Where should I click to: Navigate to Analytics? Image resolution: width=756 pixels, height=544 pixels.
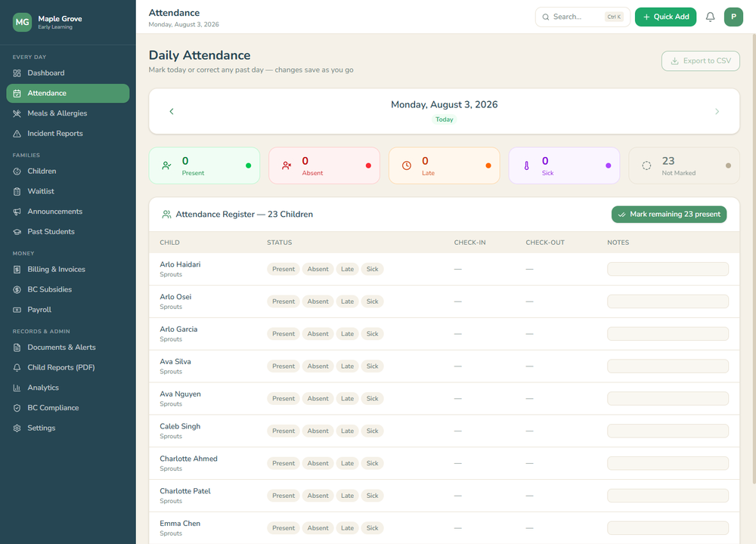pos(67,388)
